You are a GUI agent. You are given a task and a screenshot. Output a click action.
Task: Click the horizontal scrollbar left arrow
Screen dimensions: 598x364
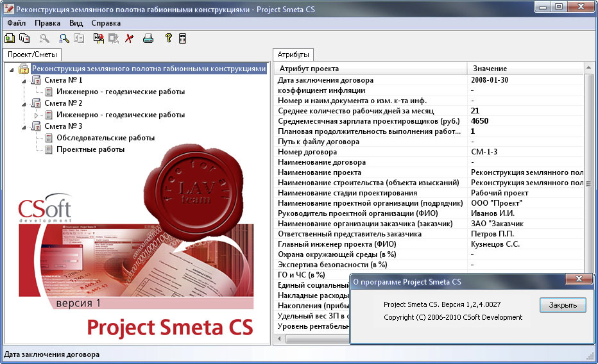pos(280,338)
